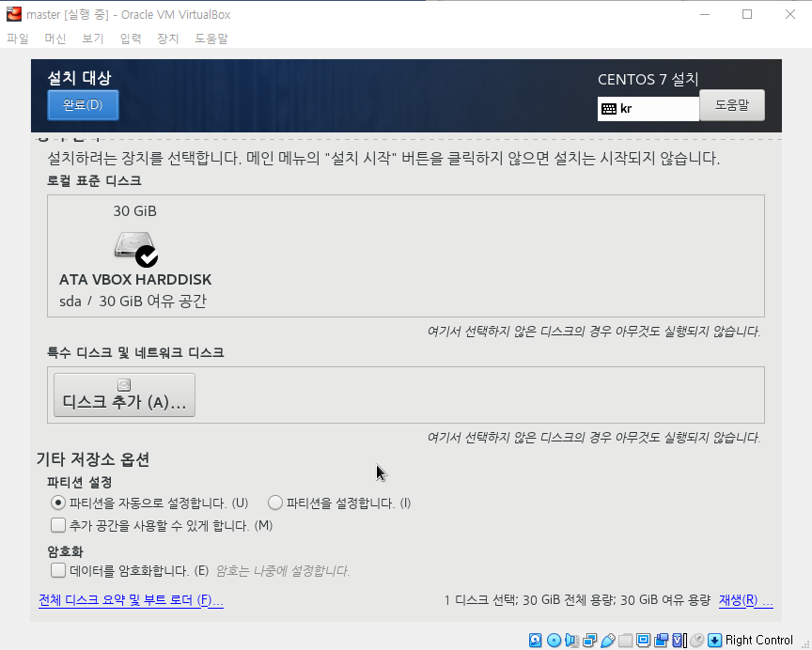Click the 특수 디스크 및 네트워크 디스크 label
Viewport: 812px width, 650px height.
tap(135, 352)
